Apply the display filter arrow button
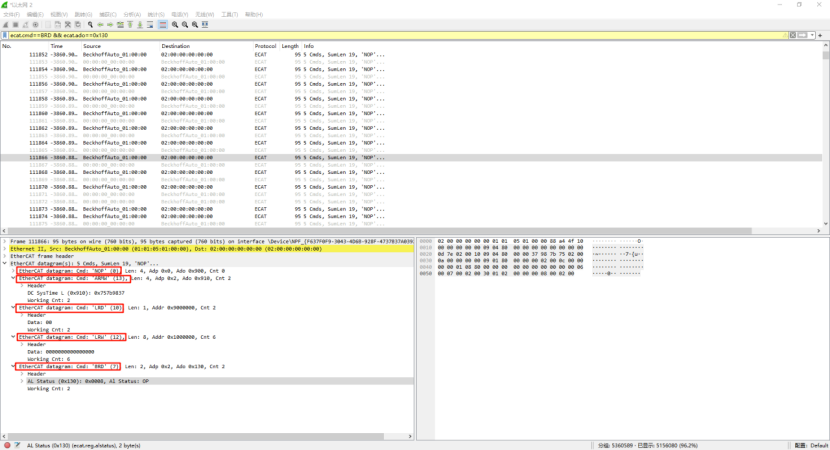The height and width of the screenshot is (450, 830). click(802, 35)
